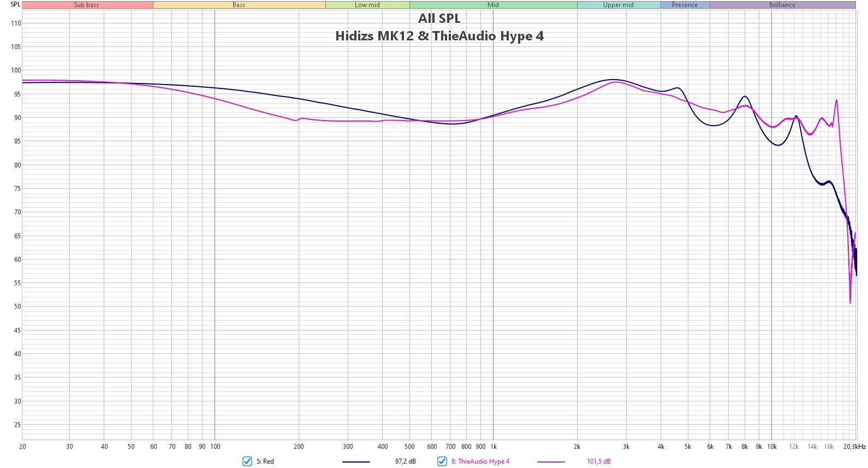Click the 16k mark on the frequency axis
This screenshot has height=468, width=868.
pos(829,447)
